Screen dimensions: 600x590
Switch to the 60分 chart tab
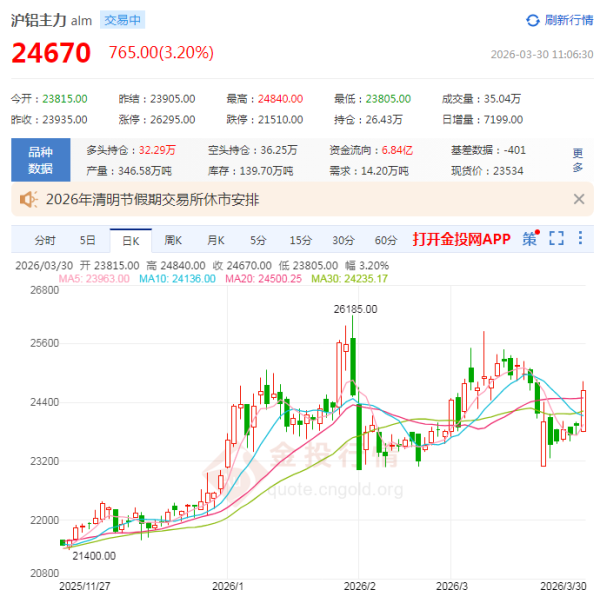tap(386, 240)
